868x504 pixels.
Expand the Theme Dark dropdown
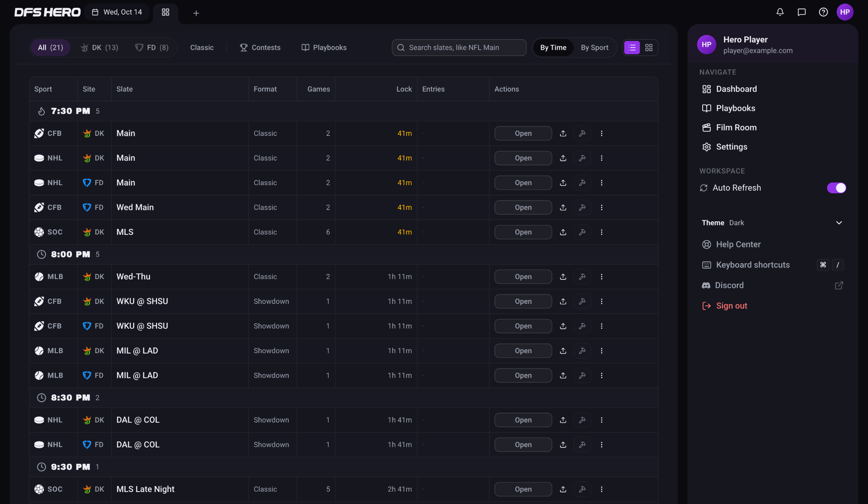772,223
